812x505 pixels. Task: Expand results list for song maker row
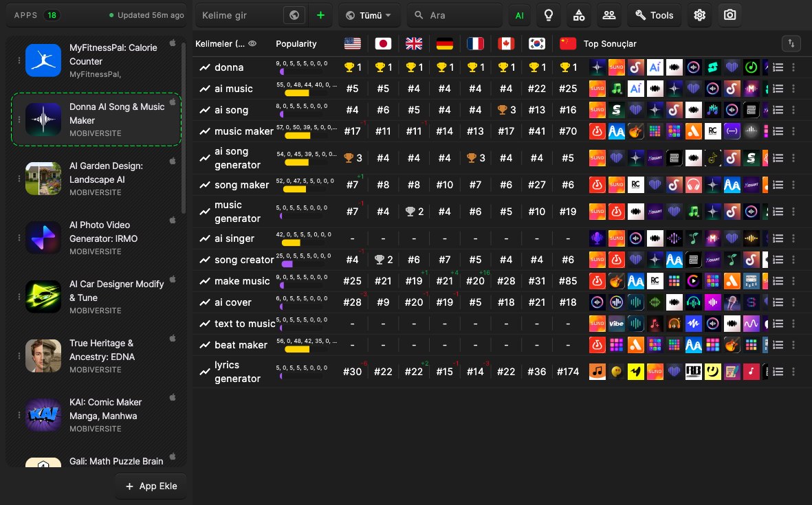(778, 185)
